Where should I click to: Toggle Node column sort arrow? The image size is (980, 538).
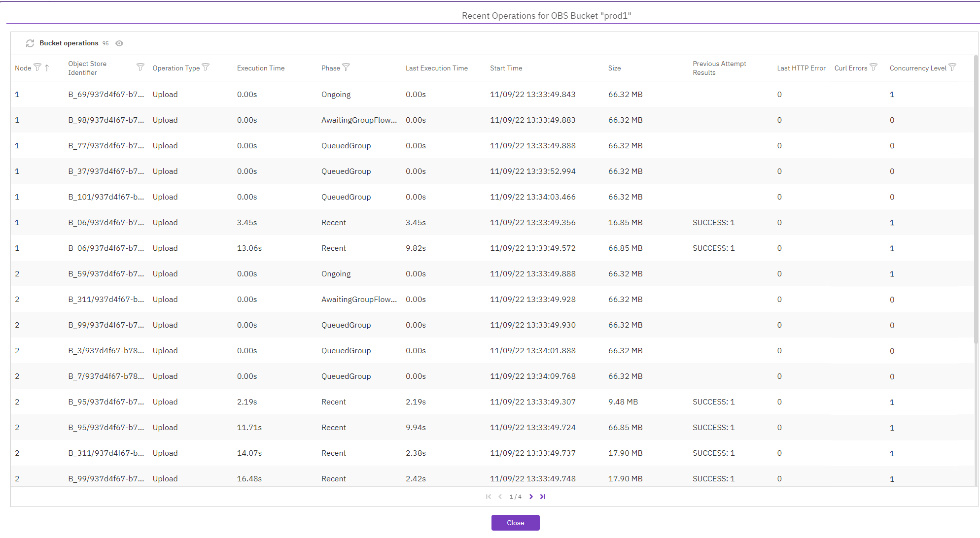point(47,67)
